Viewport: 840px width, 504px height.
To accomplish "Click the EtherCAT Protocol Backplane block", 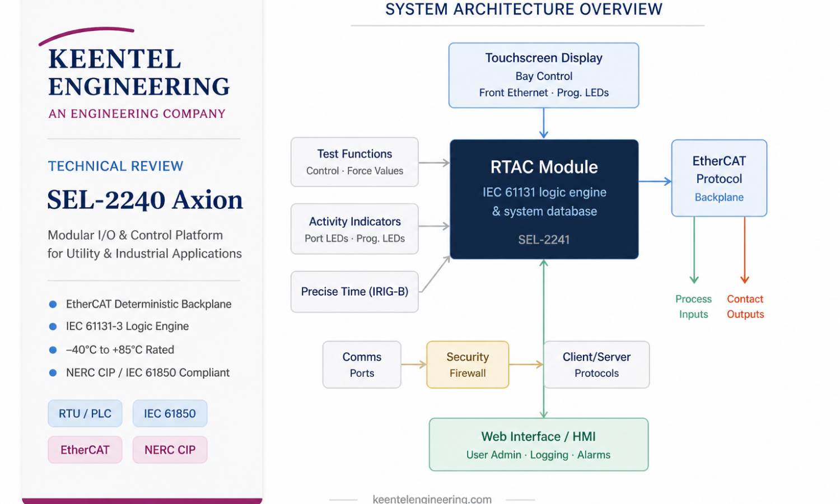I will (719, 178).
